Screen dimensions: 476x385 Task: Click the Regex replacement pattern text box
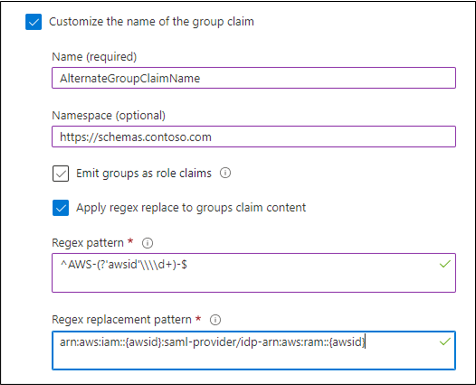[254, 350]
